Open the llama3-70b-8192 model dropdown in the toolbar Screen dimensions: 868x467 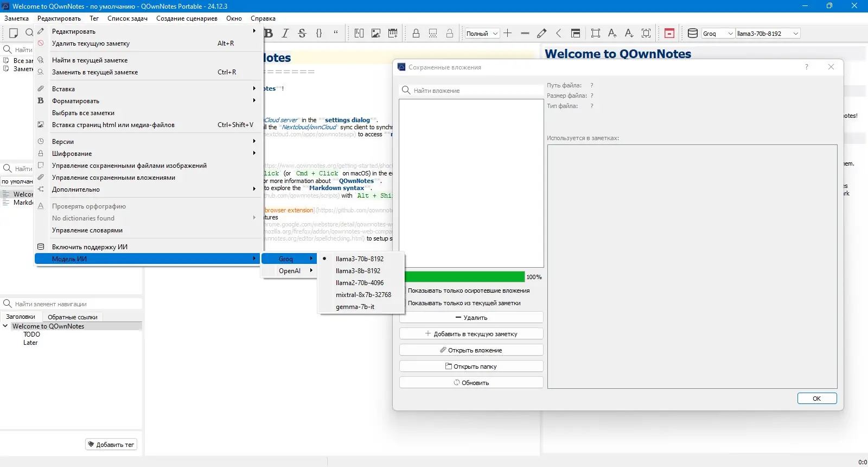point(767,34)
